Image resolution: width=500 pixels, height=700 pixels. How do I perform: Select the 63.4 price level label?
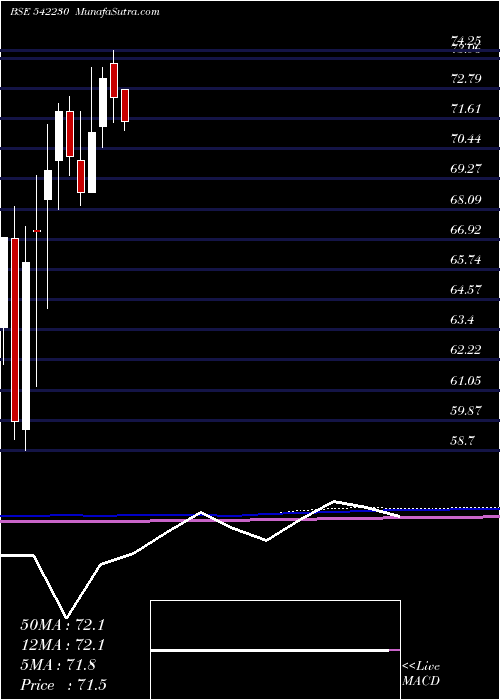pos(463,320)
